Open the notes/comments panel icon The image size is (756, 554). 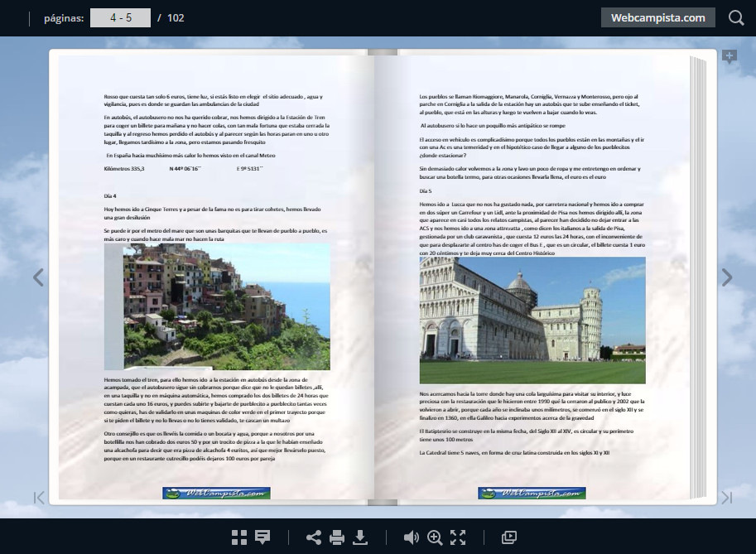[x=262, y=537]
